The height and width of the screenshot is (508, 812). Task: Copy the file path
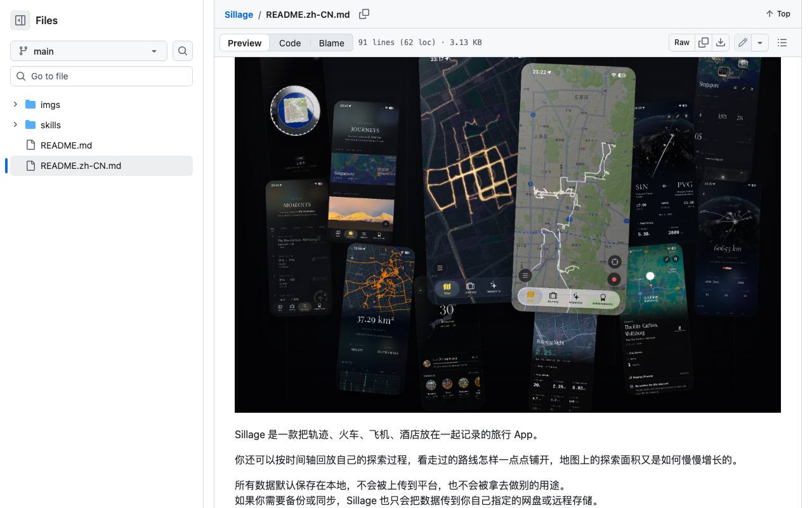point(364,14)
